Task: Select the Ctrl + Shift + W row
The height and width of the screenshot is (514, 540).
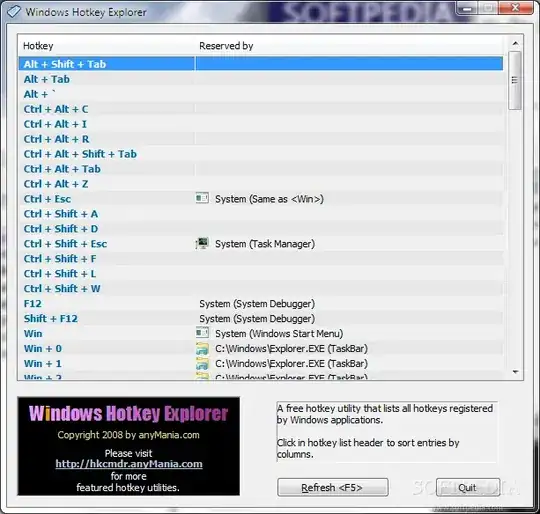Action: pyautogui.click(x=261, y=289)
